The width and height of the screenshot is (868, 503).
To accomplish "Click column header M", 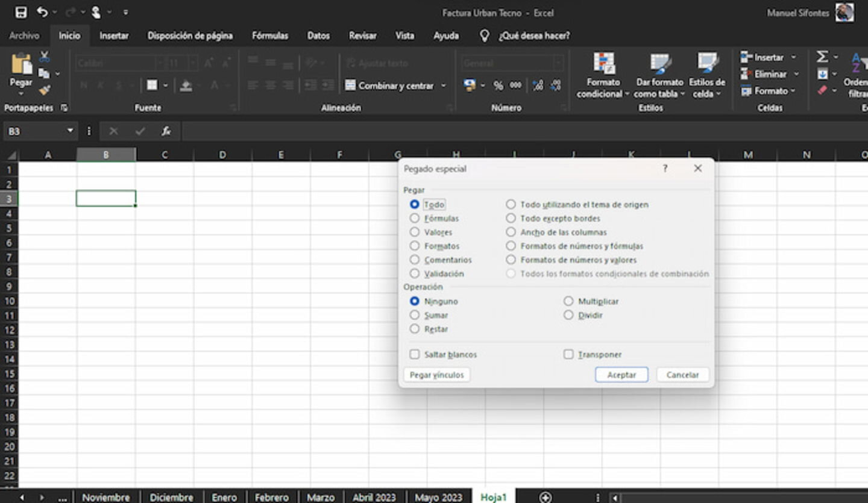I will tap(747, 155).
